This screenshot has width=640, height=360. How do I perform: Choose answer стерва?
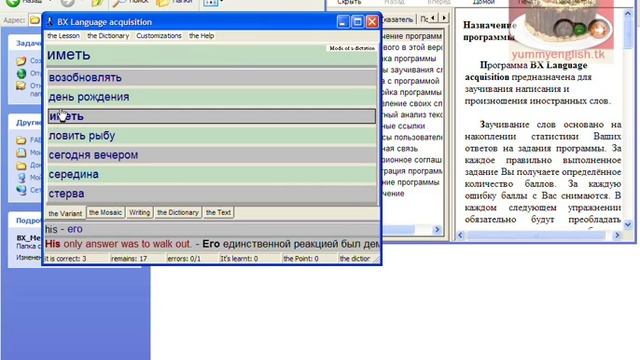click(x=212, y=193)
